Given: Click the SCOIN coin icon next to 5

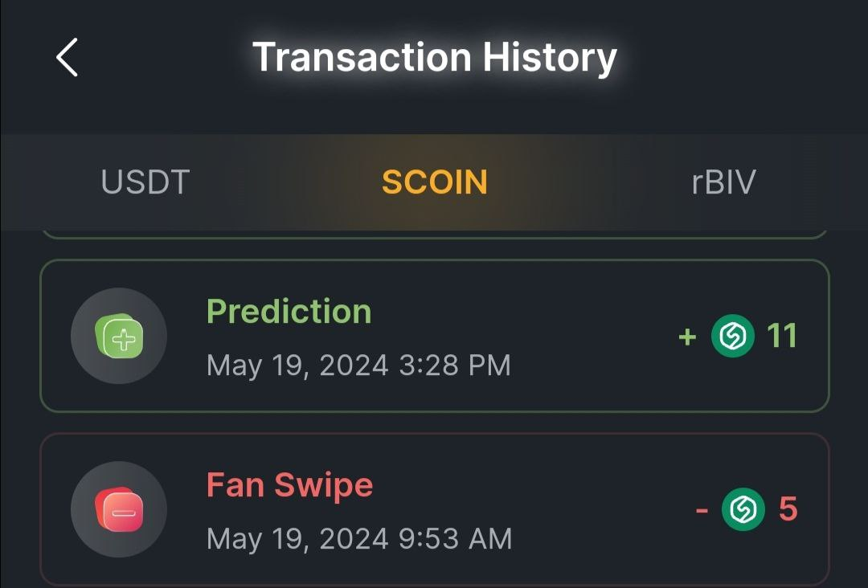Looking at the screenshot, I should tap(743, 509).
